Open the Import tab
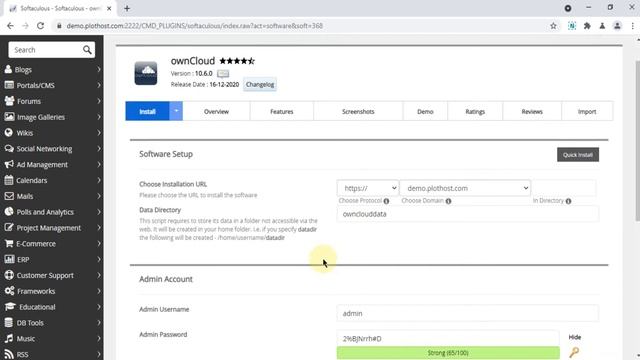This screenshot has width=640, height=360. coord(587,111)
